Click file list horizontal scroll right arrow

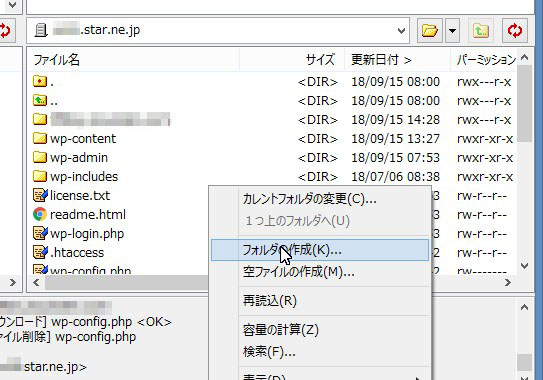click(508, 283)
